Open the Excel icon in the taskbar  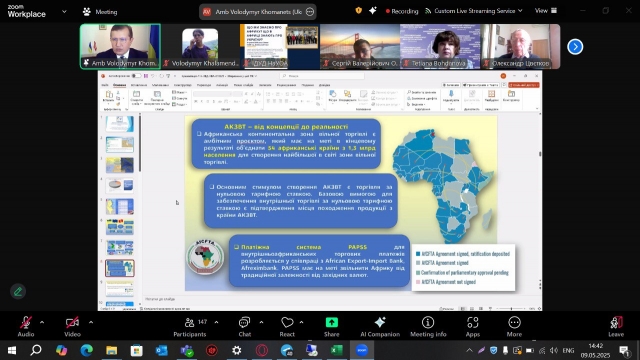336,350
